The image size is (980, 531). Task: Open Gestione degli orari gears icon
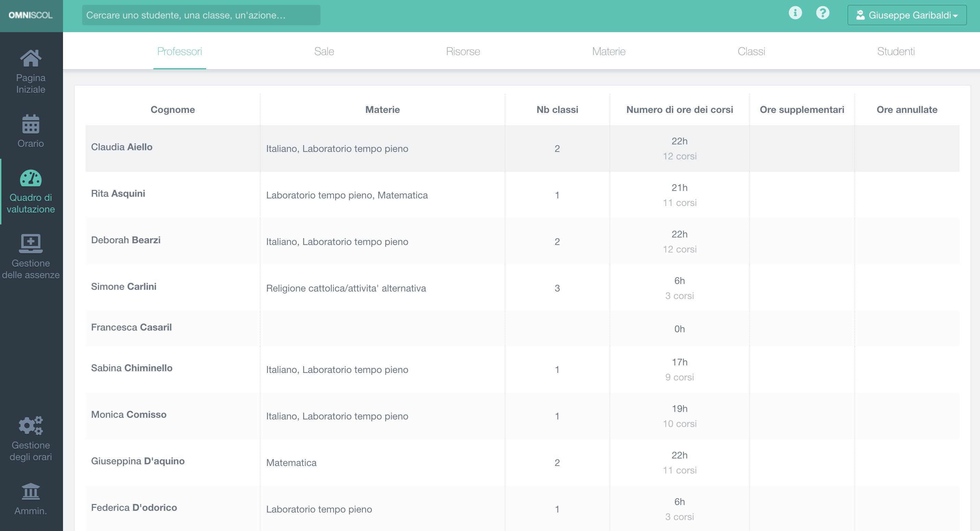[x=30, y=425]
